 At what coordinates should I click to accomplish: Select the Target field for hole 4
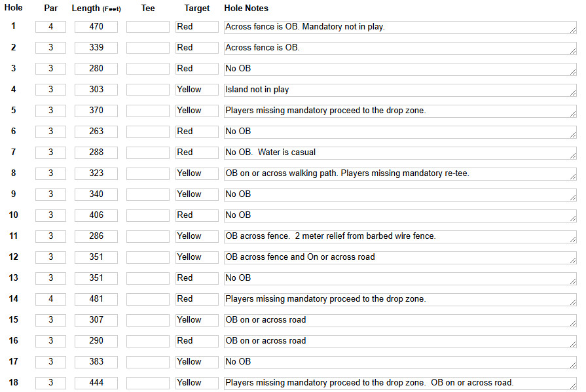(x=197, y=90)
